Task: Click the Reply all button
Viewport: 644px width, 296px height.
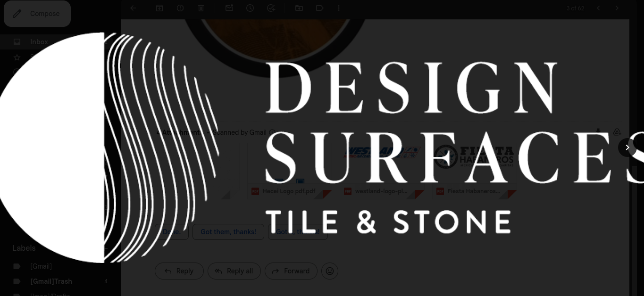Action: [234, 271]
